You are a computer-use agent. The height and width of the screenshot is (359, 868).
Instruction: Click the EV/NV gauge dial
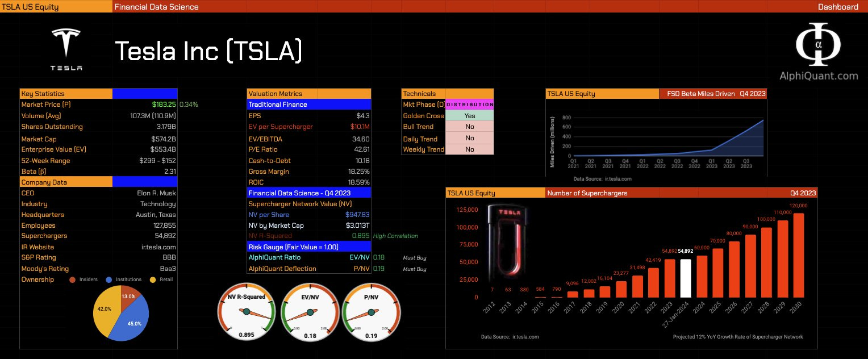309,312
